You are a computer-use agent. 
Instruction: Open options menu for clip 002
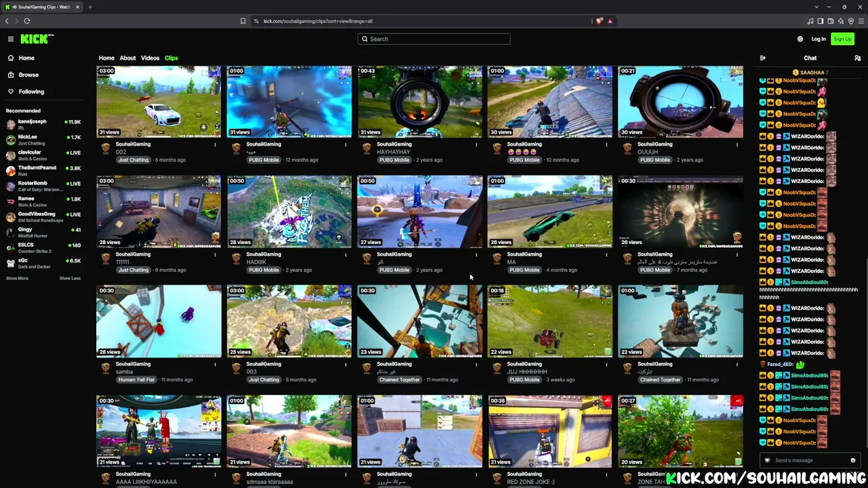click(x=216, y=144)
